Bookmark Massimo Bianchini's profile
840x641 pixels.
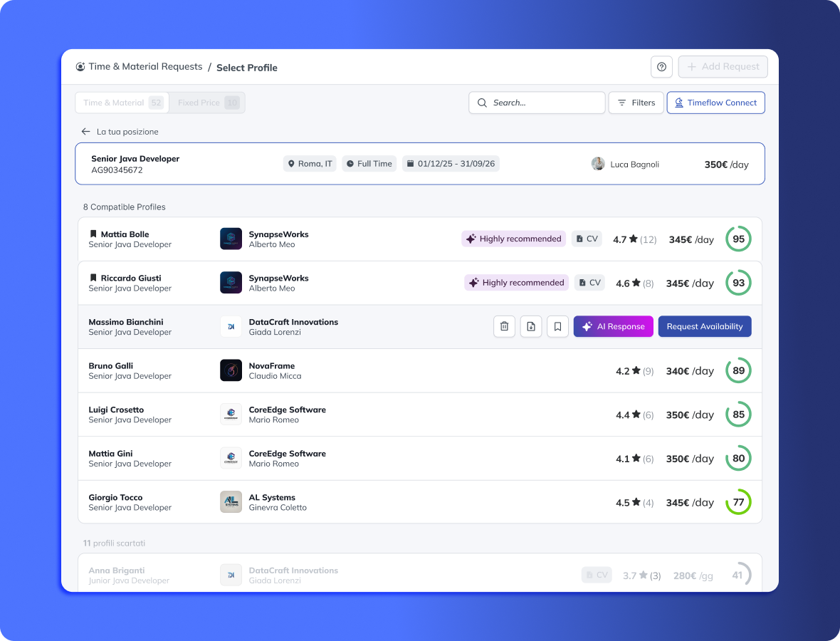[557, 326]
